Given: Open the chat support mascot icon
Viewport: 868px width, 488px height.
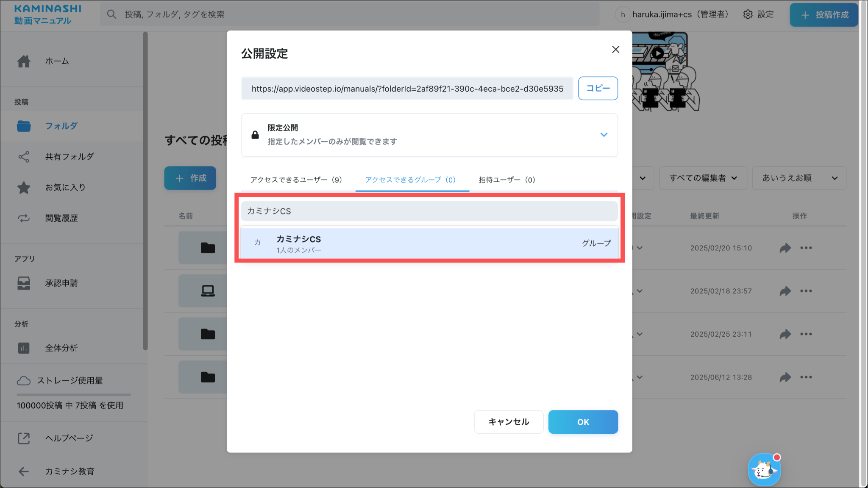Looking at the screenshot, I should click(764, 470).
